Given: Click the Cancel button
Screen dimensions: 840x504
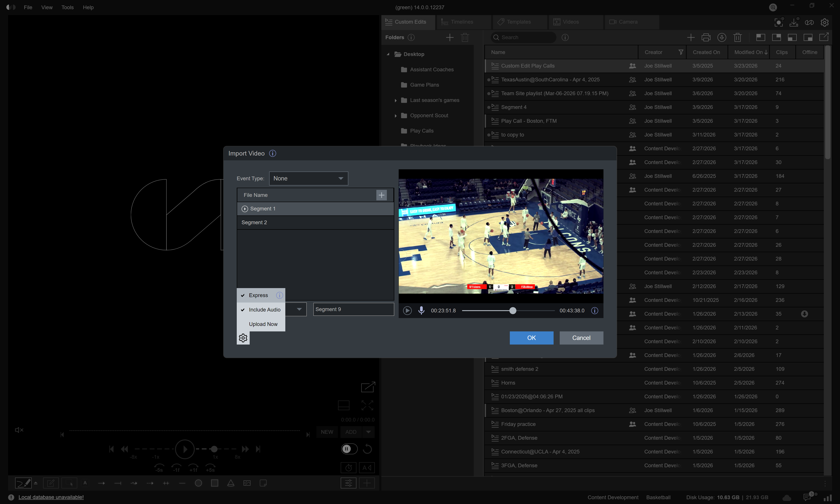Looking at the screenshot, I should [581, 338].
